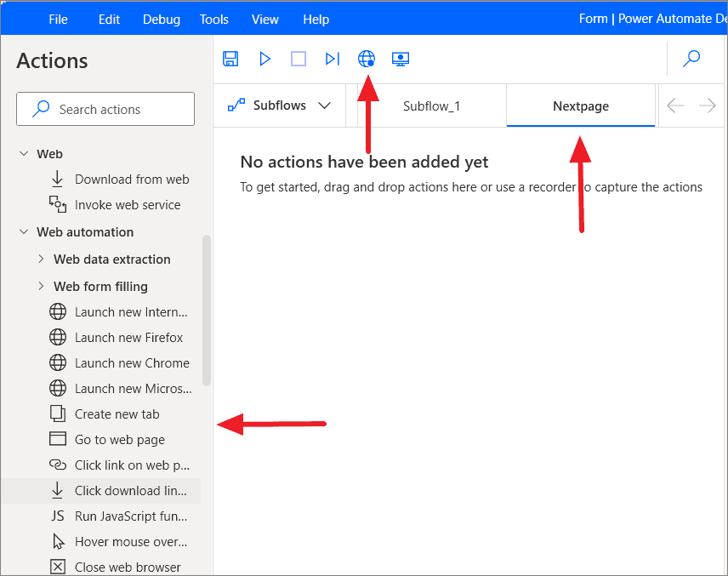Run the flow with the Run icon
Viewport: 728px width, 576px height.
pos(264,59)
